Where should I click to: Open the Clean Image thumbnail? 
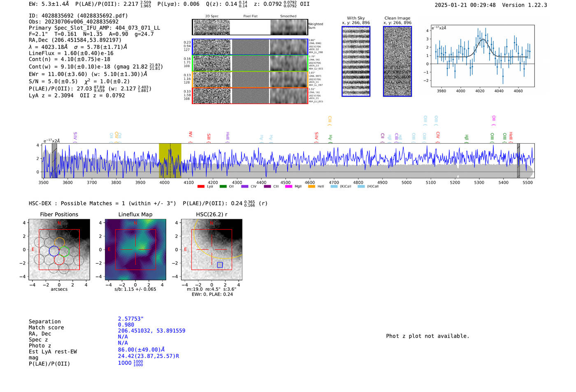tap(397, 61)
